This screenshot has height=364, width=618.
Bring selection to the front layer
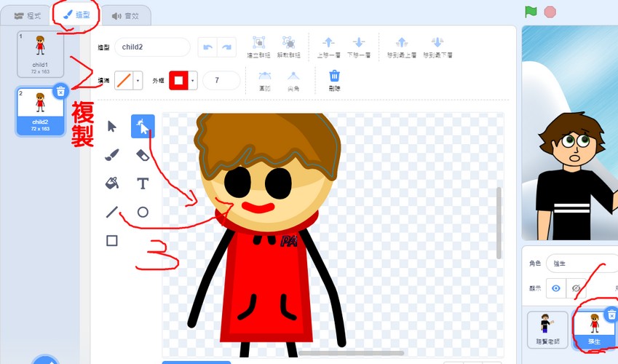402,47
